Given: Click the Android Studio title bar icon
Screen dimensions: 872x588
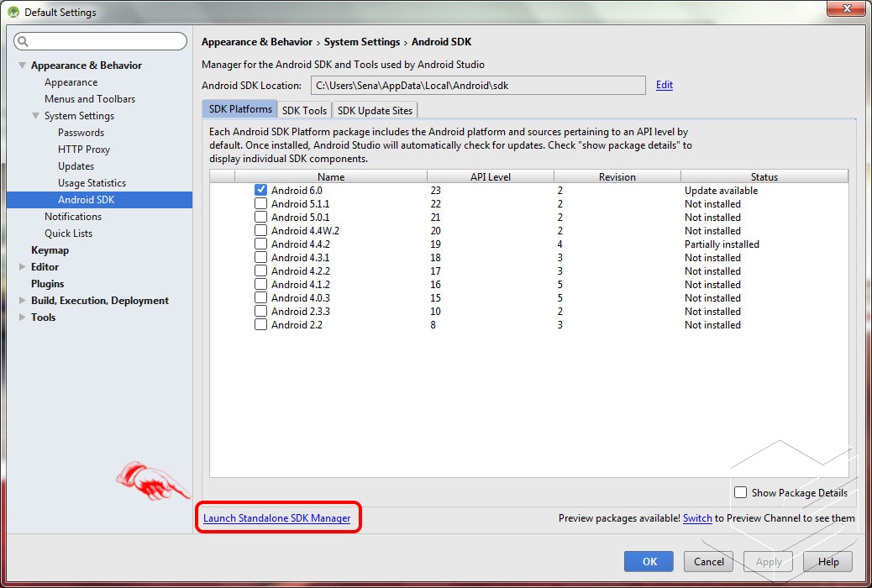Looking at the screenshot, I should [x=13, y=13].
